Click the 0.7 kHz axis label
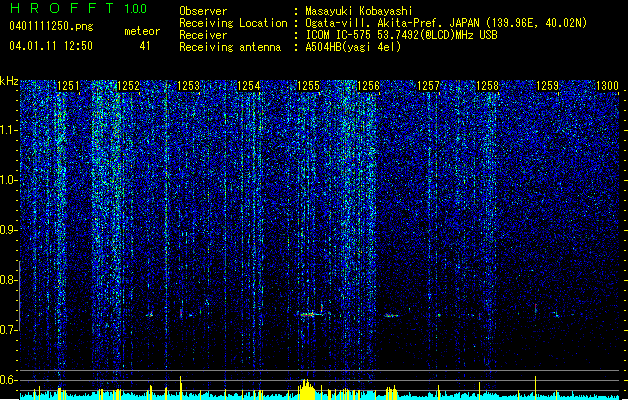The image size is (629, 400). pyautogui.click(x=8, y=330)
